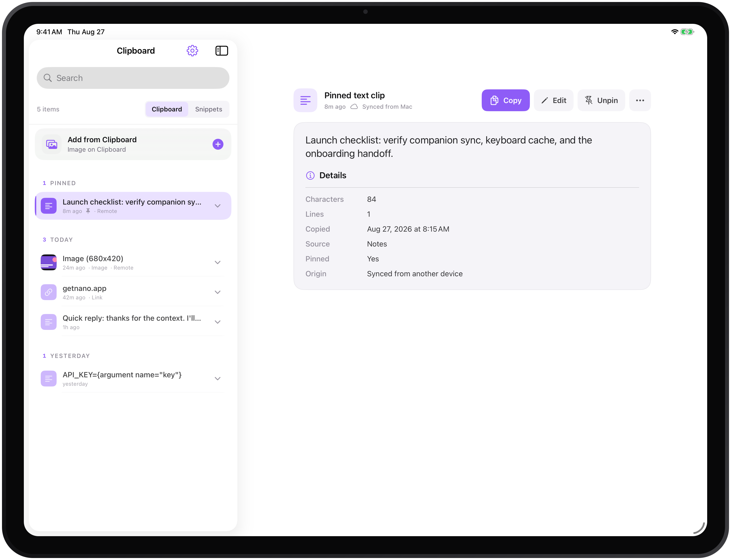The width and height of the screenshot is (731, 560).
Task: Click the Pinned value Yes
Action: click(373, 259)
